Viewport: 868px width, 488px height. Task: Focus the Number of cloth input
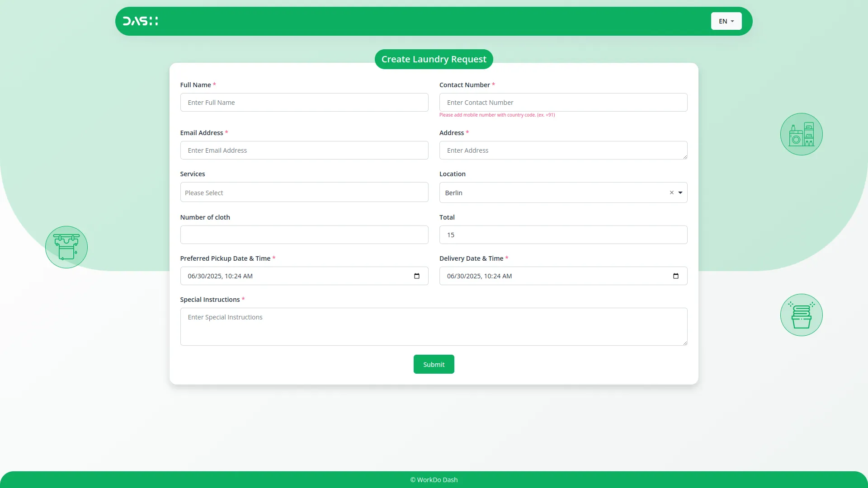click(304, 235)
